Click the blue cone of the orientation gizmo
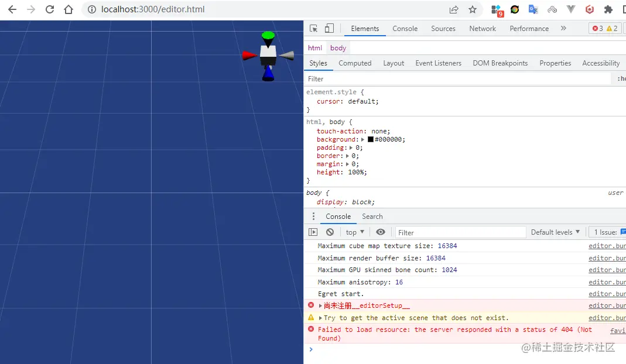 (268, 74)
